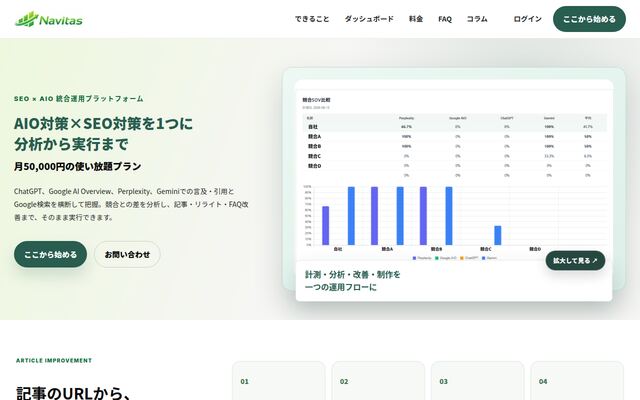Click the step card numbered 02
The width and height of the screenshot is (640, 400).
(x=378, y=381)
